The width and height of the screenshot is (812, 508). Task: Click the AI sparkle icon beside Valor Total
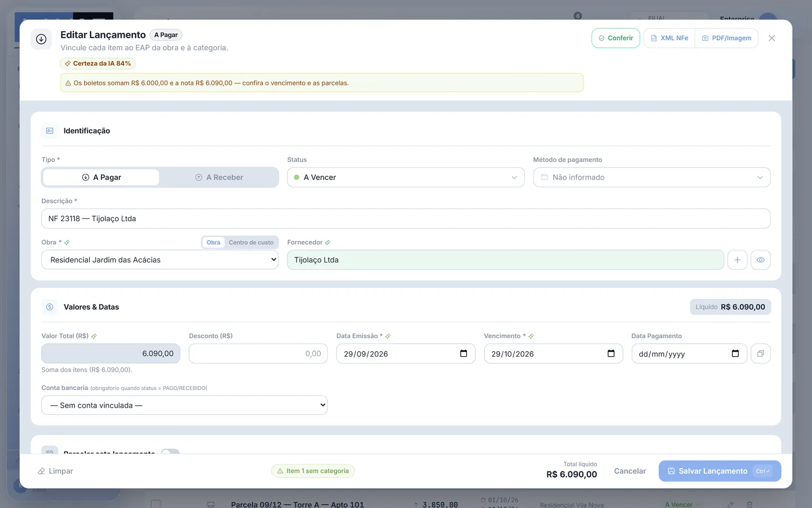click(94, 336)
